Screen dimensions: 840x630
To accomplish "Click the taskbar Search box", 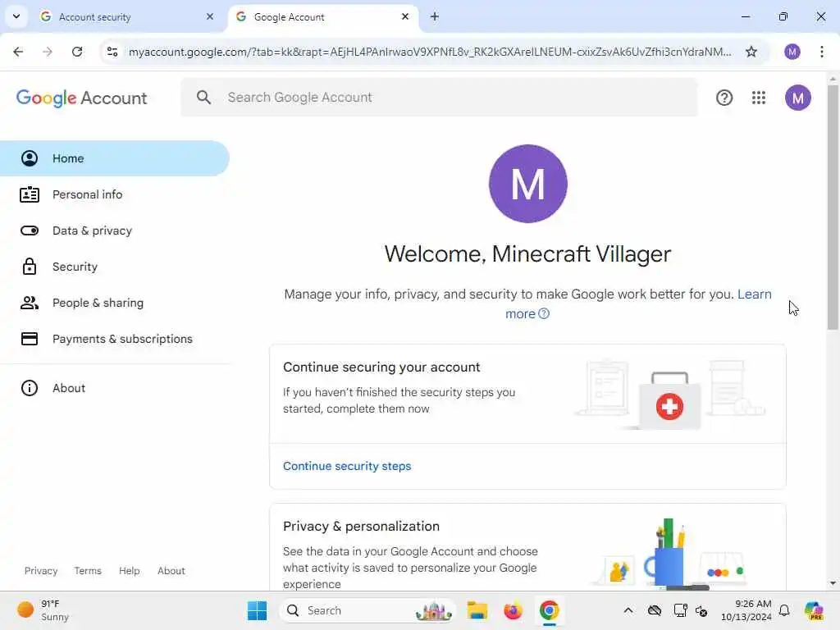I will (367, 610).
